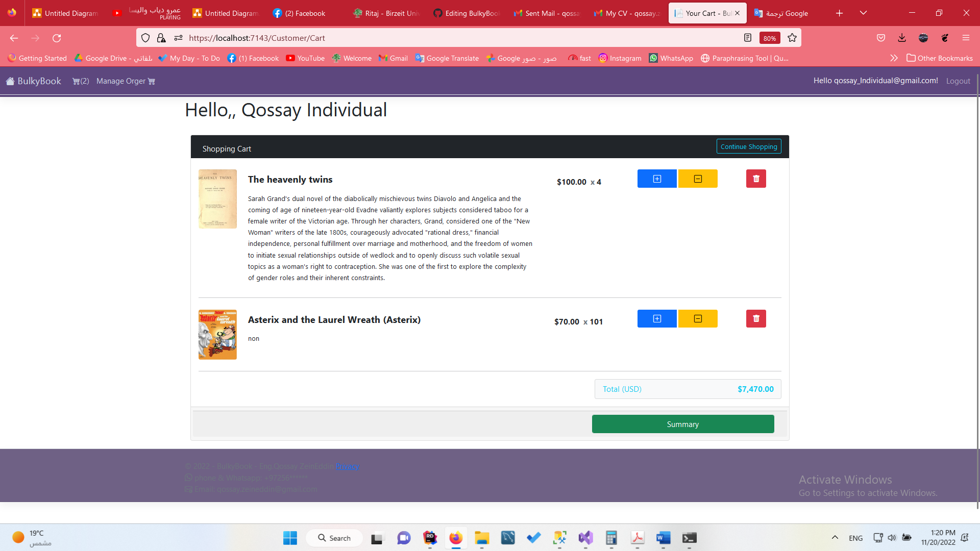
Task: Toggle reader view in address bar
Action: pyautogui.click(x=748, y=38)
